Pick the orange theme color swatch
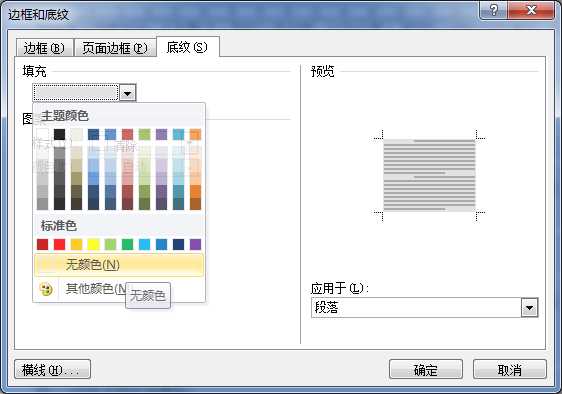 (195, 134)
